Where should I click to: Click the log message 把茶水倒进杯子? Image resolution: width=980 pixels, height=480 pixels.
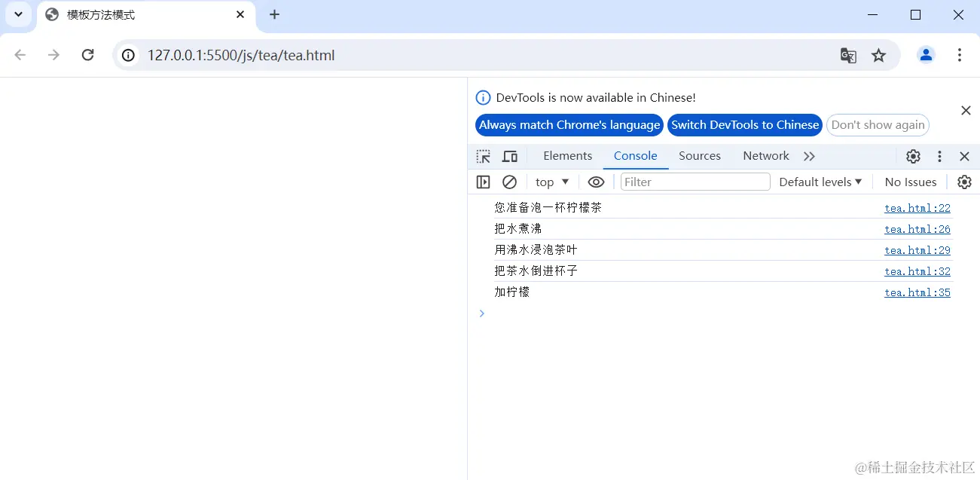pos(536,271)
